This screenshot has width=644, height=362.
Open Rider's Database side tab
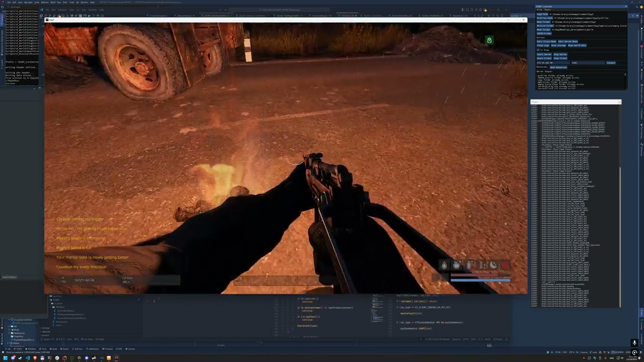point(641,74)
